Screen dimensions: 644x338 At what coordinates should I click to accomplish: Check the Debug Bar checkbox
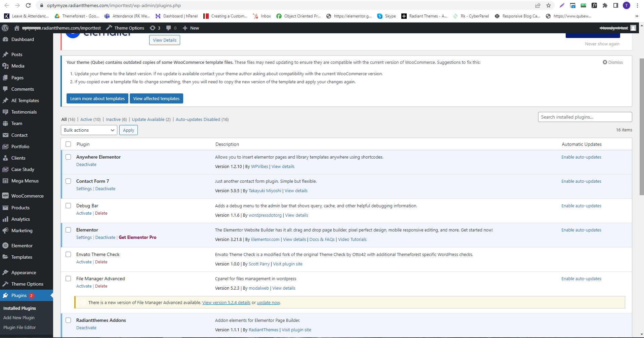[68, 206]
